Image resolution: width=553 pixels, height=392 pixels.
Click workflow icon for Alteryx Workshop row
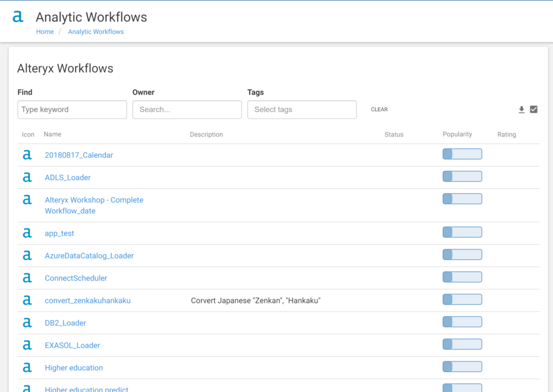pyautogui.click(x=27, y=200)
